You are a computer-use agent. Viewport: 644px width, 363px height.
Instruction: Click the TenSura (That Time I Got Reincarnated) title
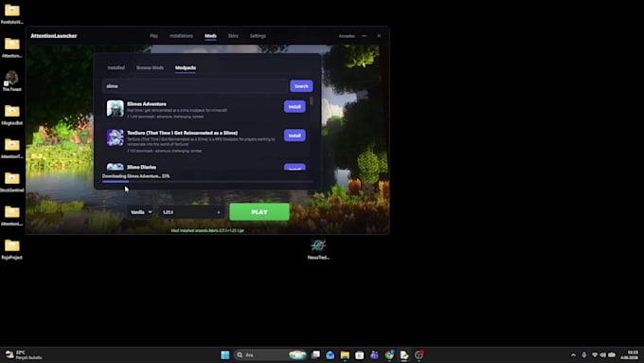tap(182, 133)
